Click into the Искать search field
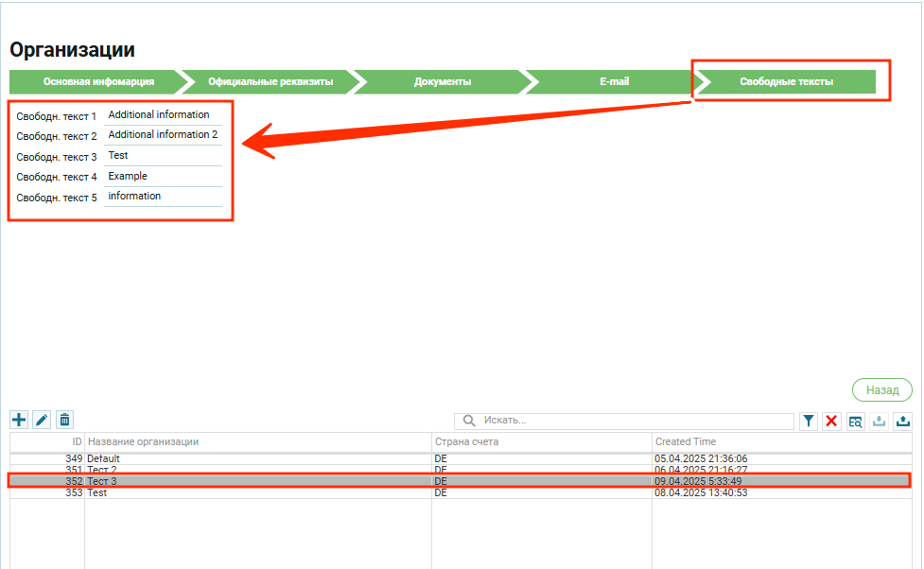Viewport: 924px width, 569px height. (x=634, y=421)
